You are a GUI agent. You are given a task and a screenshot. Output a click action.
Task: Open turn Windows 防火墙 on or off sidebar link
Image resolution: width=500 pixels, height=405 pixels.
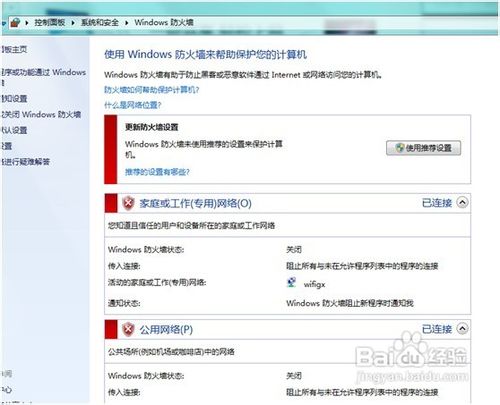click(x=41, y=114)
